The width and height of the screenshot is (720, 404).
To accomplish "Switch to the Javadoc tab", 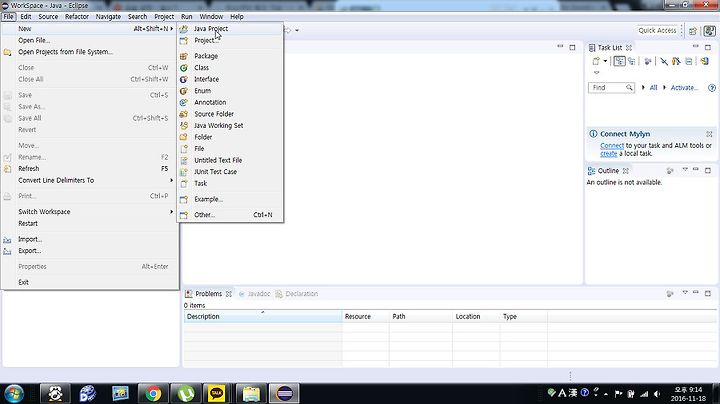I will [254, 294].
